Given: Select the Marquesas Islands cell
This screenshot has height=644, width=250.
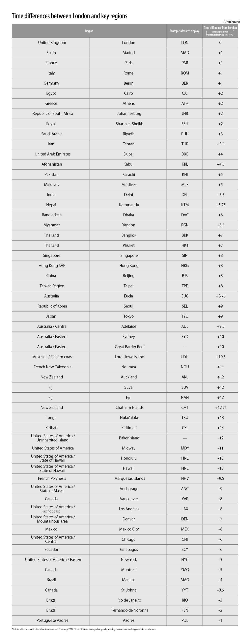Looking at the screenshot, I should 130,478.
